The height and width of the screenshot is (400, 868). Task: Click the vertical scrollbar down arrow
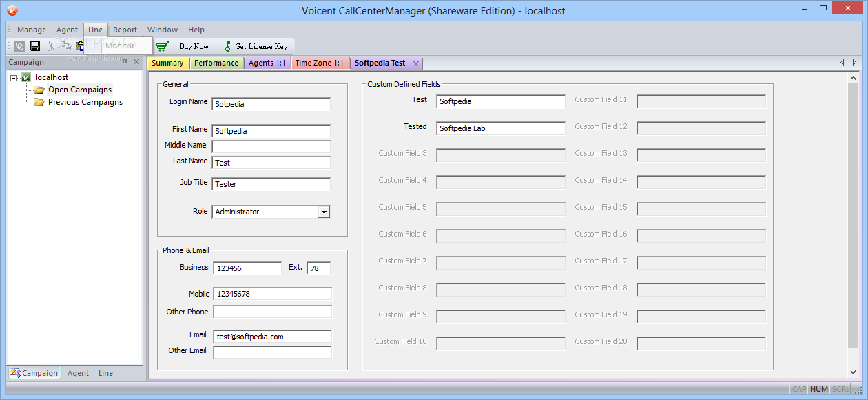854,372
